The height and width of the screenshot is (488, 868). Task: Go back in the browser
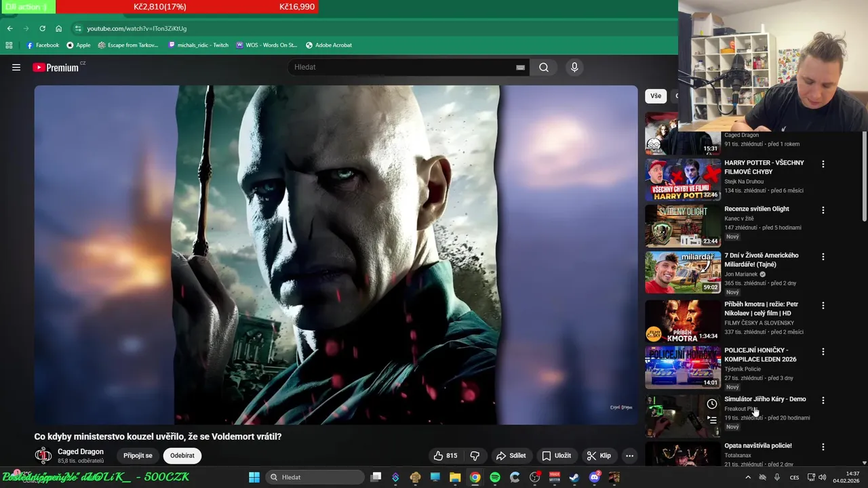(9, 28)
